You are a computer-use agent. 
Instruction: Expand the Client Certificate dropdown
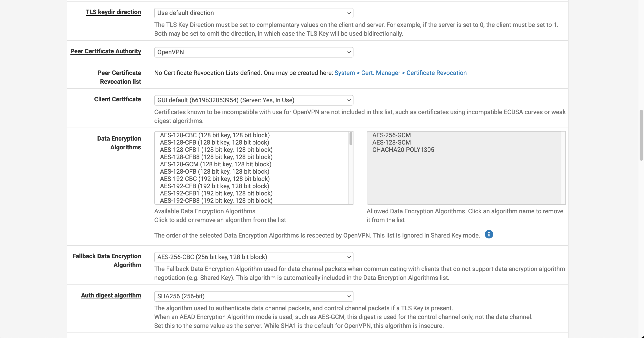point(254,100)
